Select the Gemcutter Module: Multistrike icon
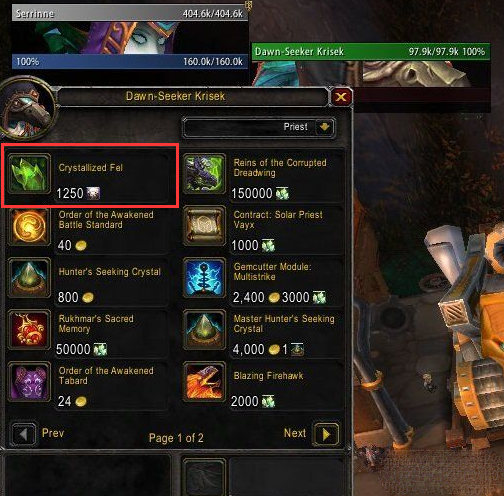The height and width of the screenshot is (496, 504). (x=204, y=278)
